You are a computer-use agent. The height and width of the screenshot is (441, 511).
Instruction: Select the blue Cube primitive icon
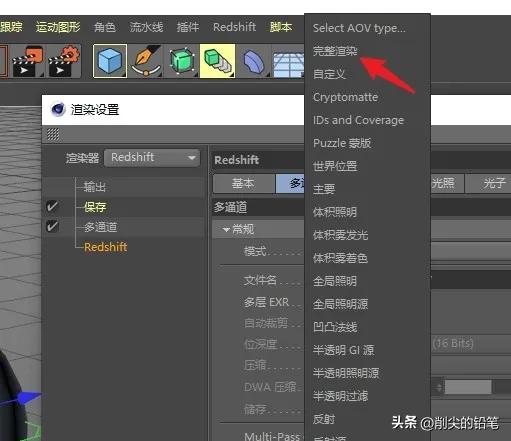(110, 61)
